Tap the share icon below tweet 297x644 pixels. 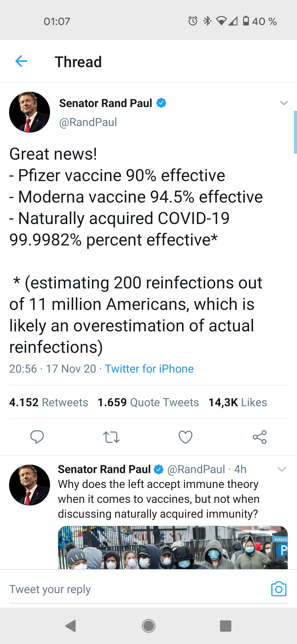click(x=260, y=437)
